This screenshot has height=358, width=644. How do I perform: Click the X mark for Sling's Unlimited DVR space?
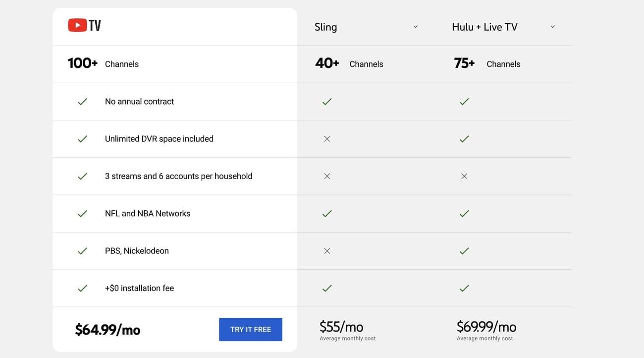(325, 137)
